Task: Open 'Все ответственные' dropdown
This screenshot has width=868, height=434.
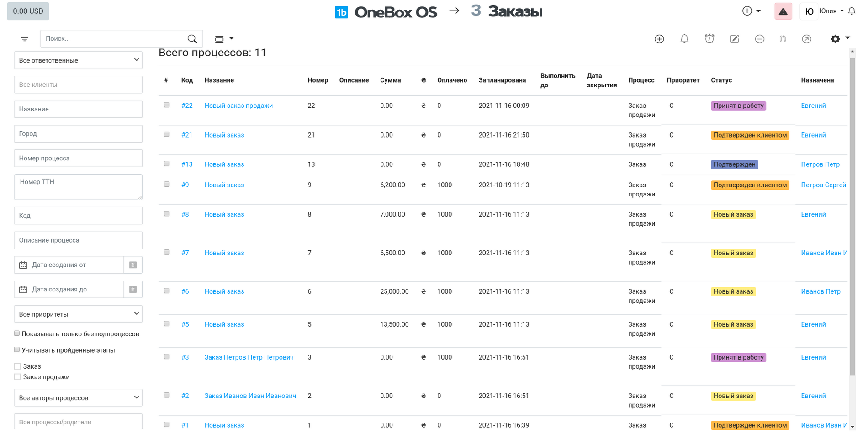Action: point(78,60)
